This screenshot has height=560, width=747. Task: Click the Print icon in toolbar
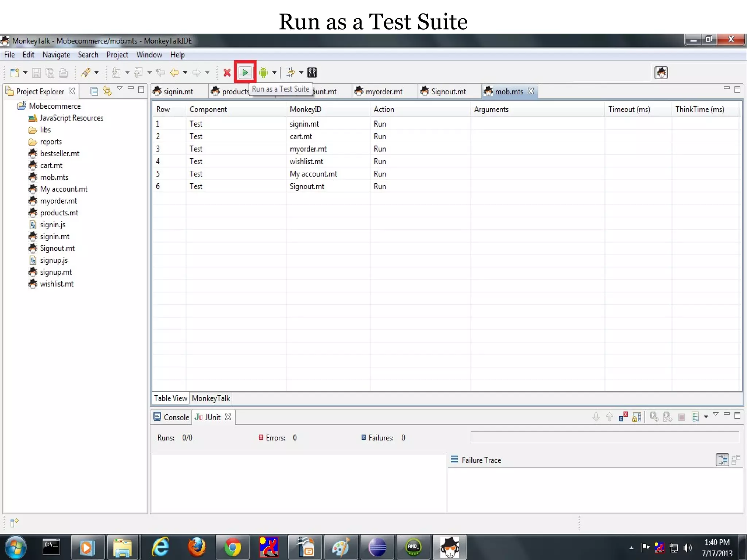click(x=63, y=73)
